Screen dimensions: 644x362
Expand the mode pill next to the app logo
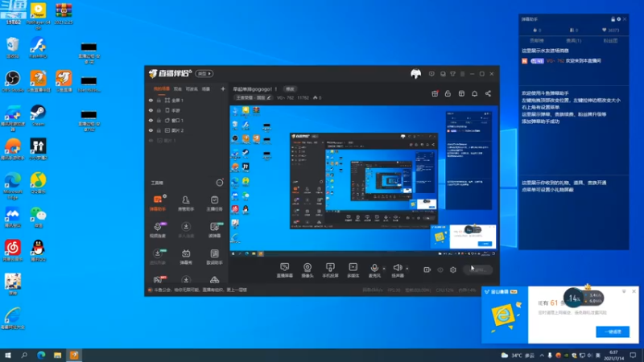point(204,73)
